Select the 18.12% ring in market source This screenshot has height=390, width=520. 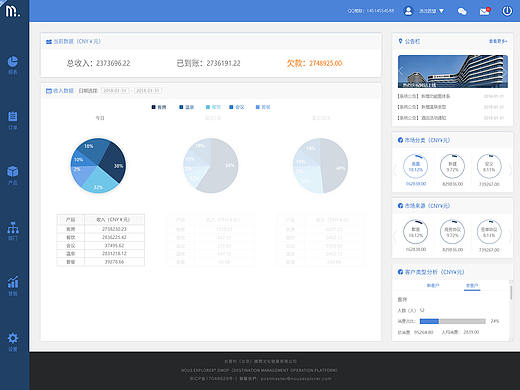(416, 232)
